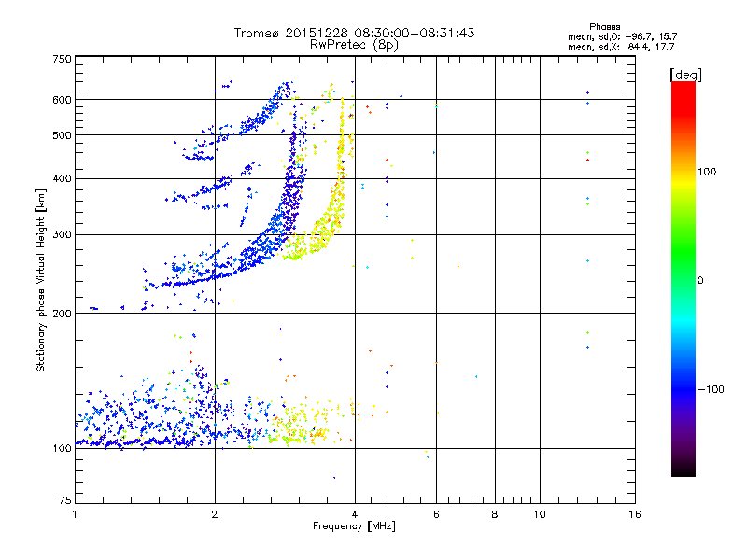Click the rainbow phase colorbar
Screen dimensions: 747x560
point(684,279)
